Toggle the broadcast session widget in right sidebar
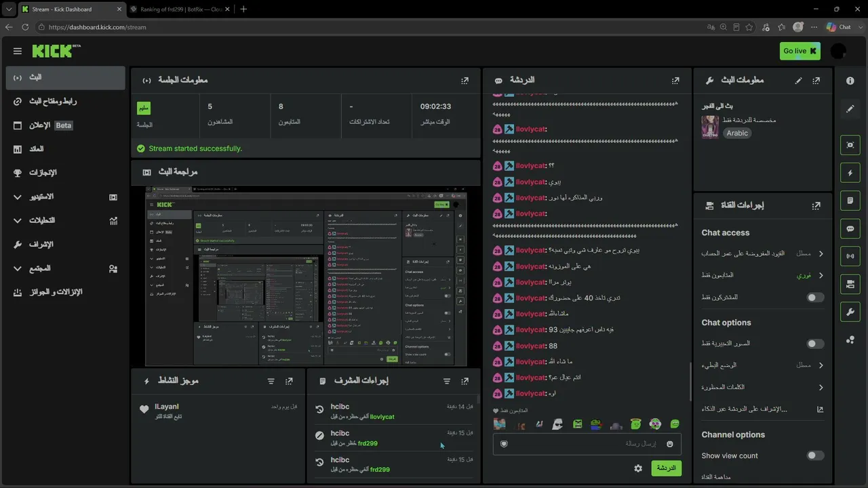 tap(850, 256)
